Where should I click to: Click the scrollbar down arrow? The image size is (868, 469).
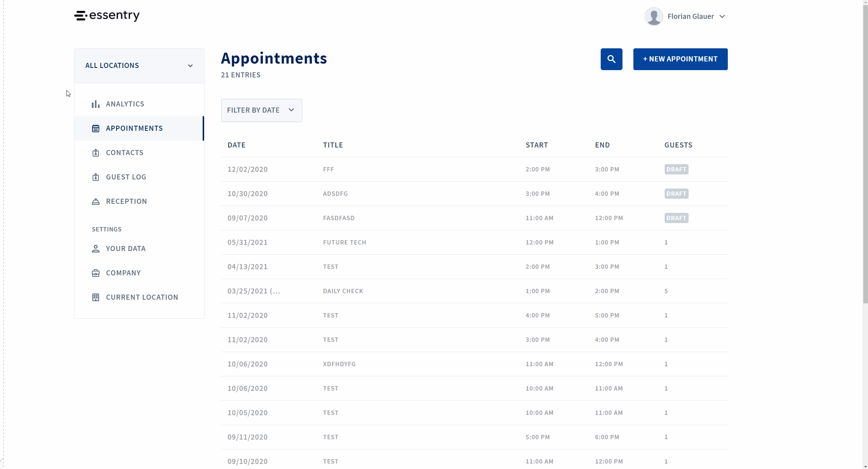(x=865, y=466)
